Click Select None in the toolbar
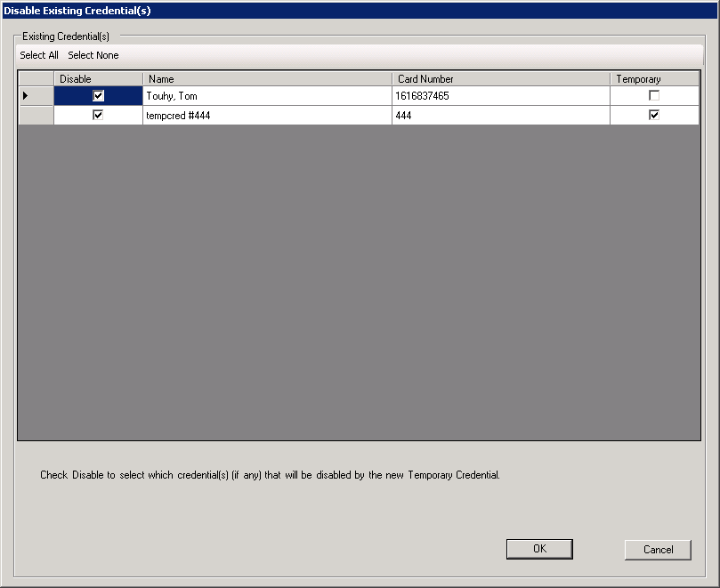This screenshot has width=720, height=588. point(93,55)
